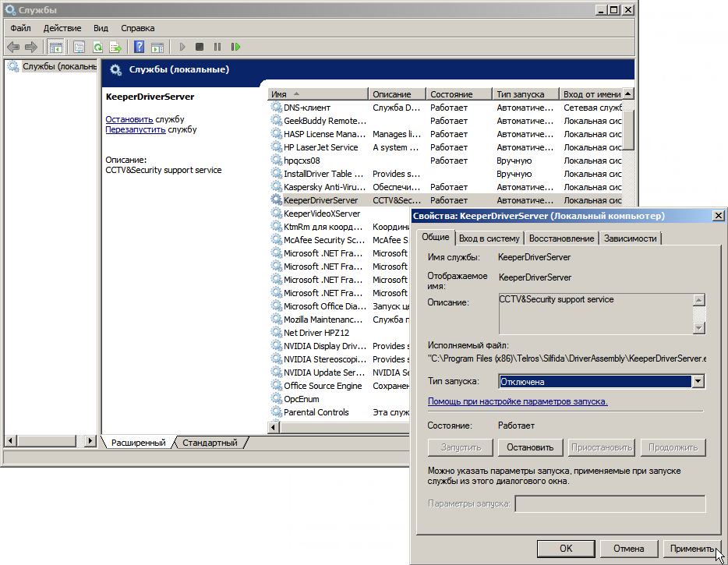
Task: Switch to the Вход в систему tab
Action: (x=489, y=238)
